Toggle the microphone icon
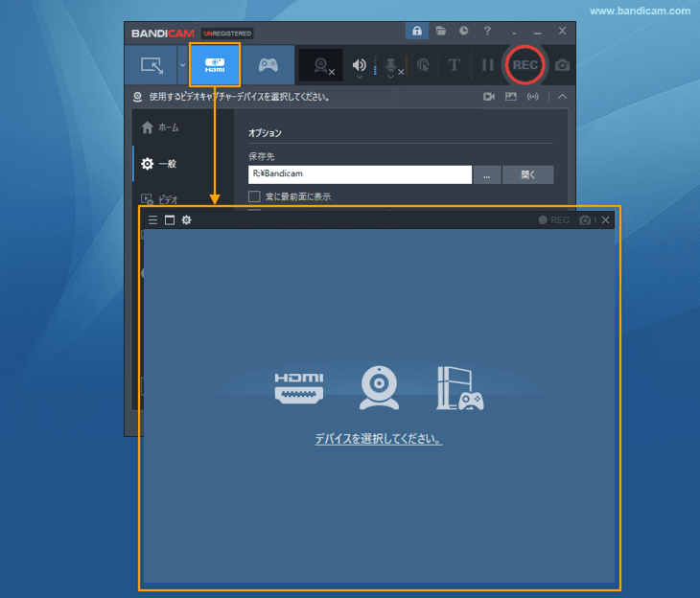This screenshot has width=700, height=598. click(x=390, y=65)
